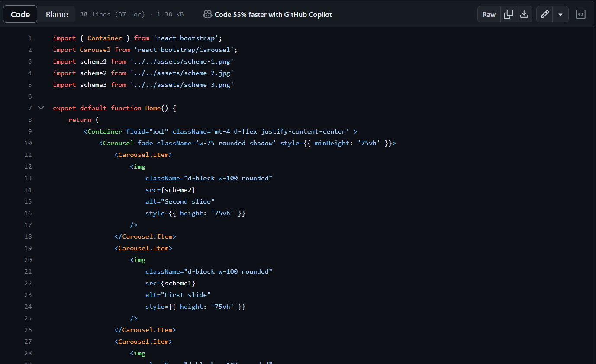Select line number 22
This screenshot has width=596, height=364.
point(28,283)
